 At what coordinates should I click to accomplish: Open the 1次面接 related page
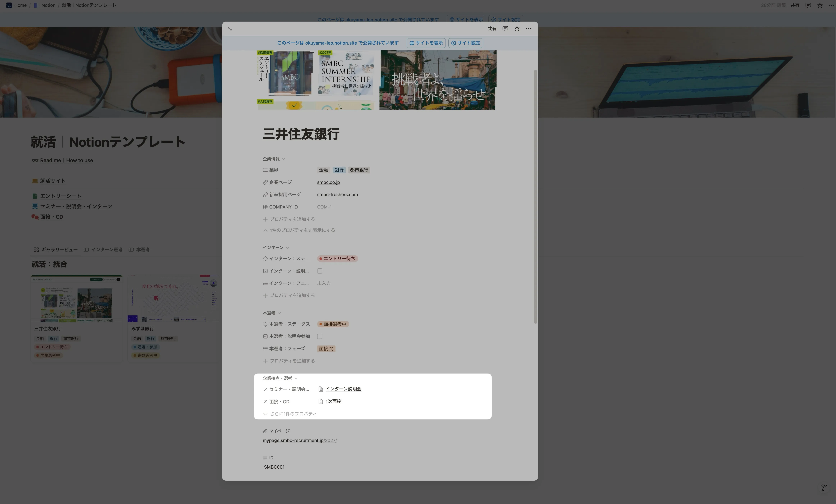334,401
